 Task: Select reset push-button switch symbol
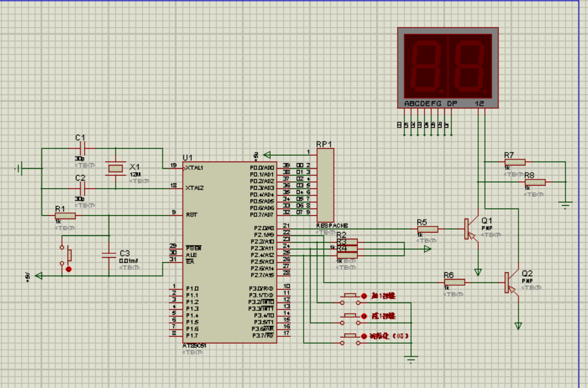click(65, 255)
